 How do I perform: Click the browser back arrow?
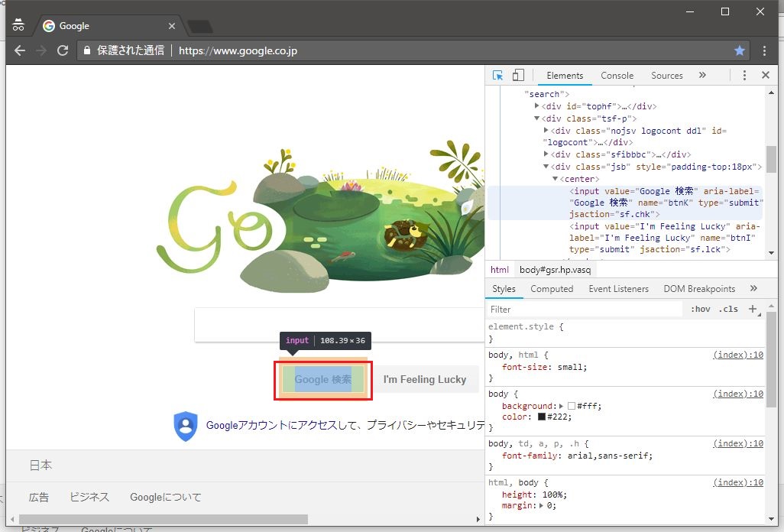(20, 50)
